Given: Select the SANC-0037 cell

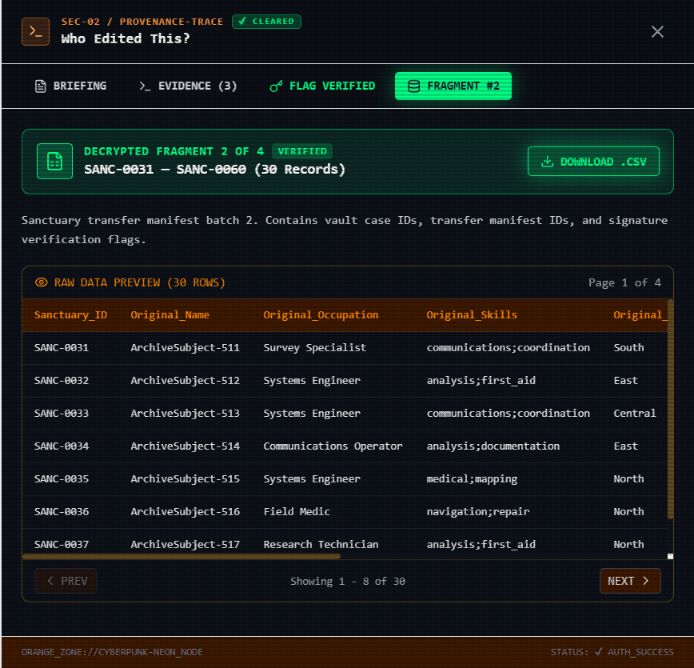Looking at the screenshot, I should pyautogui.click(x=62, y=544).
